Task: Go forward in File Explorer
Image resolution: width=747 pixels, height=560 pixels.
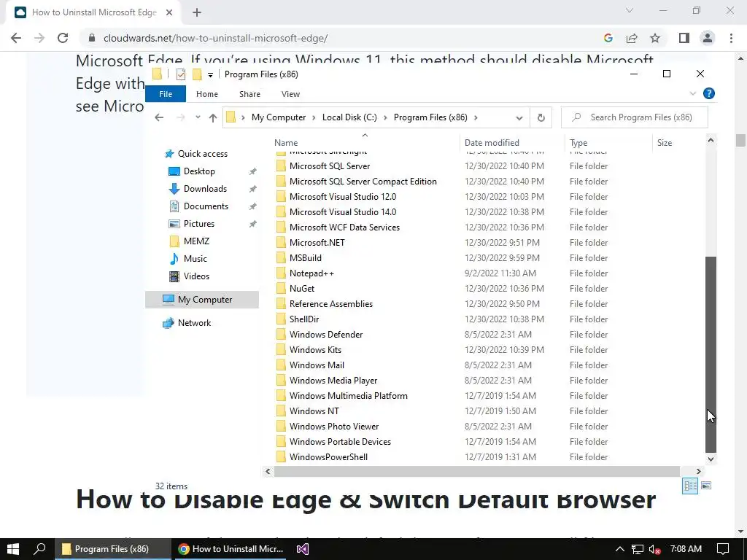Action: (x=181, y=117)
